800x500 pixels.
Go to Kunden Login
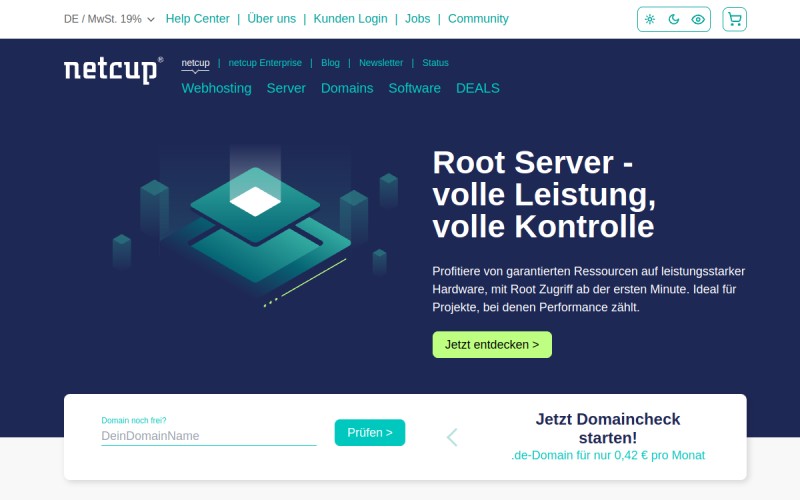point(351,19)
